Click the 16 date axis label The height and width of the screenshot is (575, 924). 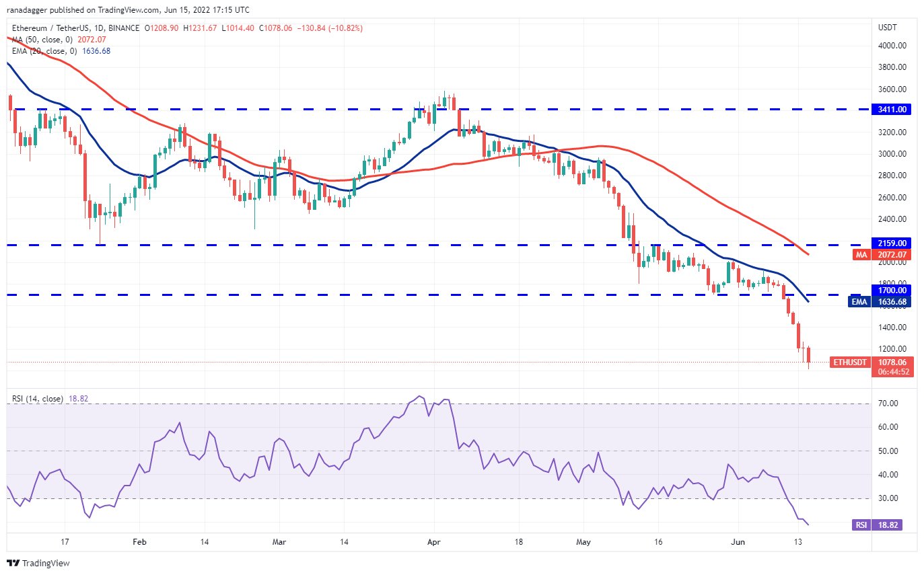pos(658,541)
